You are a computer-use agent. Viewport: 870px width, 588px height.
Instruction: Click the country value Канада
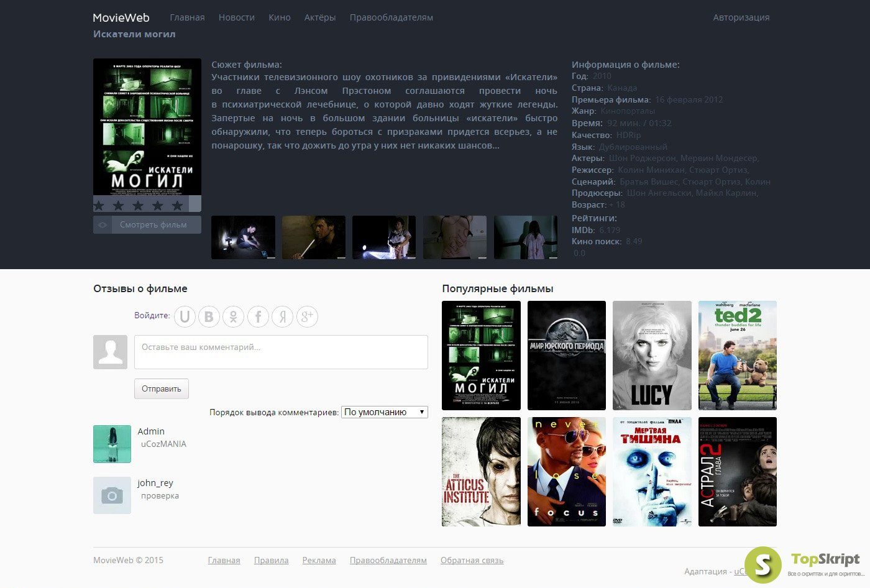tap(622, 88)
